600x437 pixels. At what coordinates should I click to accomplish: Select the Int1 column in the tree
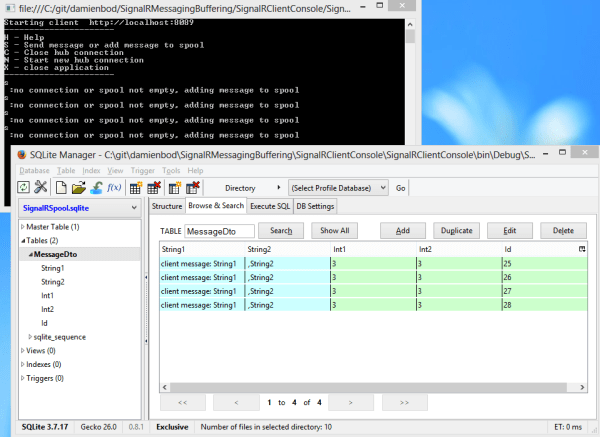[x=47, y=295]
